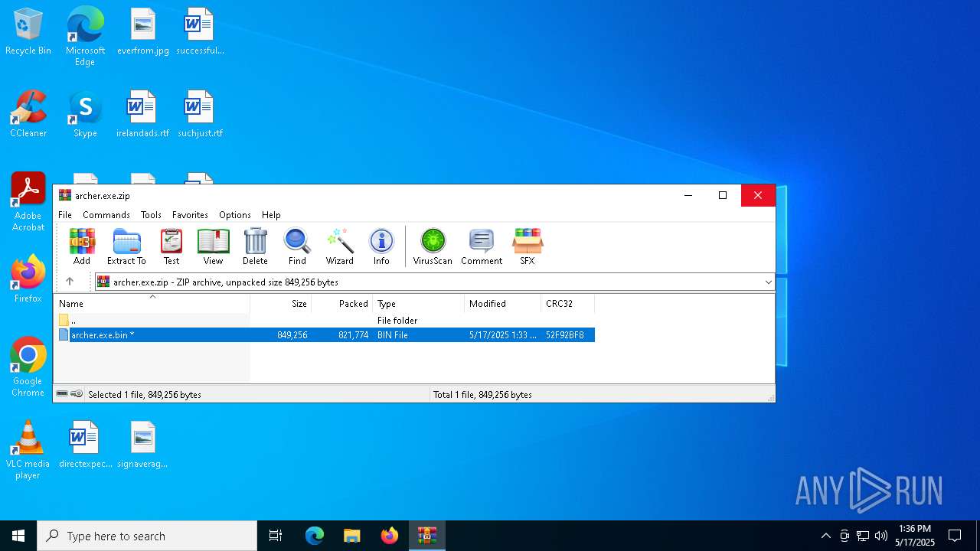980x551 pixels.
Task: Select suchjust.rtf desktop file
Action: pyautogui.click(x=200, y=115)
